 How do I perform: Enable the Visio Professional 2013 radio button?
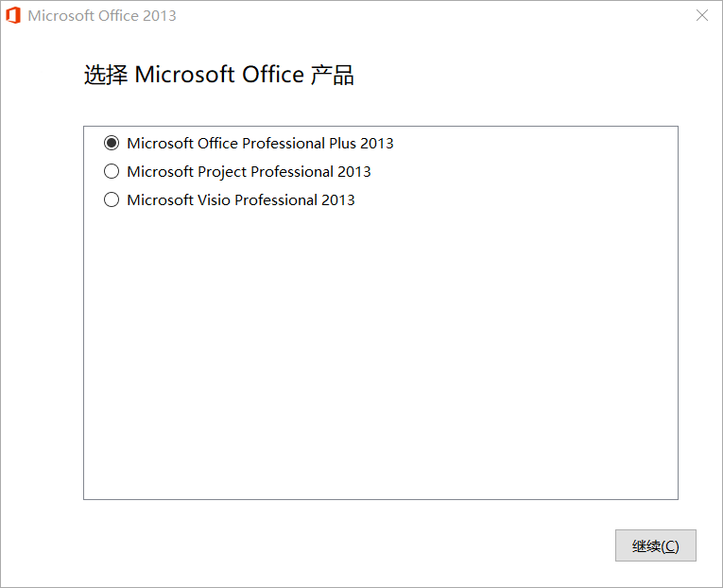point(112,200)
